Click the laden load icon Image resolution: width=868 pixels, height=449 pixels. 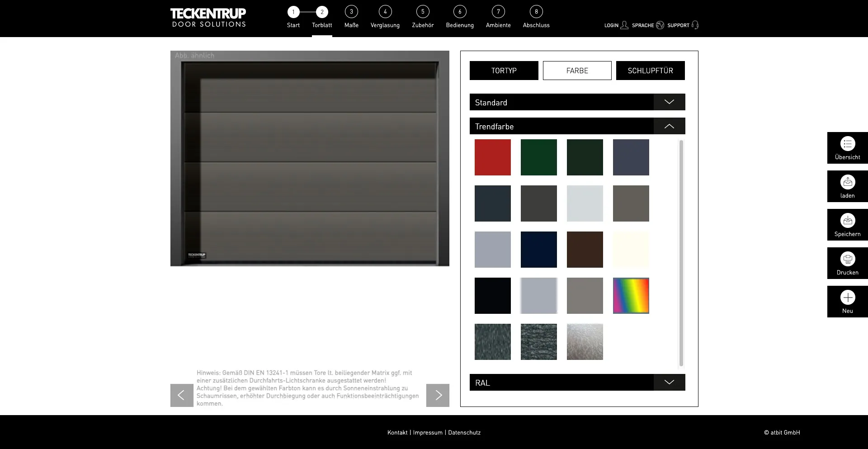847,182
